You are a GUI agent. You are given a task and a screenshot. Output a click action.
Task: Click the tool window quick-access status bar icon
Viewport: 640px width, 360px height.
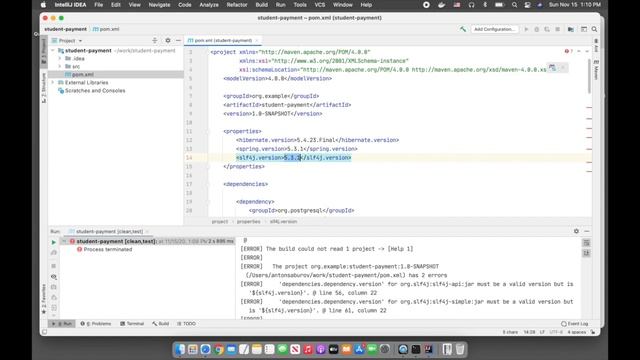tap(44, 332)
